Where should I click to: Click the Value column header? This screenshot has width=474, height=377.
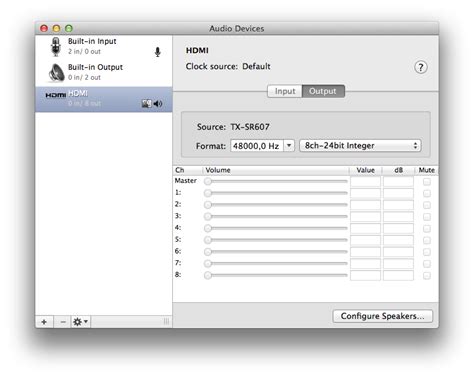365,170
